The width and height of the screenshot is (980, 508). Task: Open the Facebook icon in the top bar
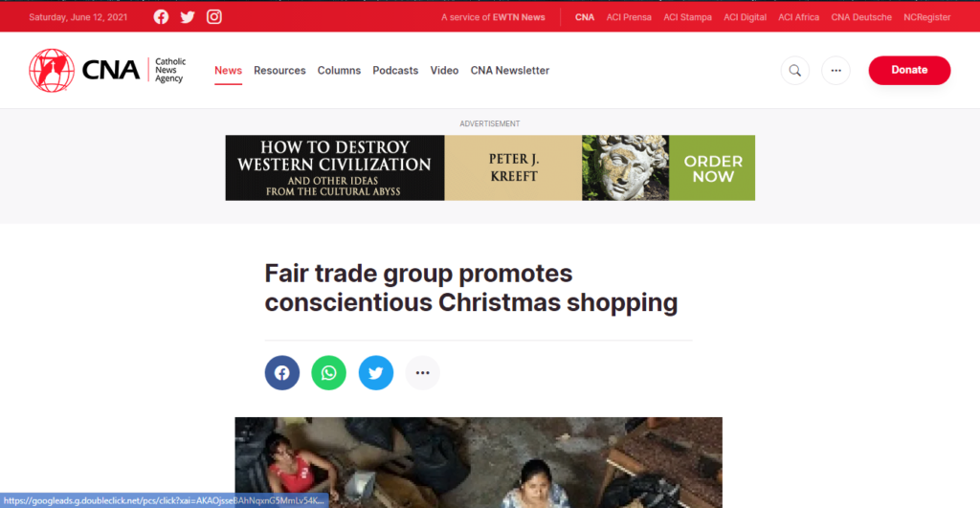(161, 17)
